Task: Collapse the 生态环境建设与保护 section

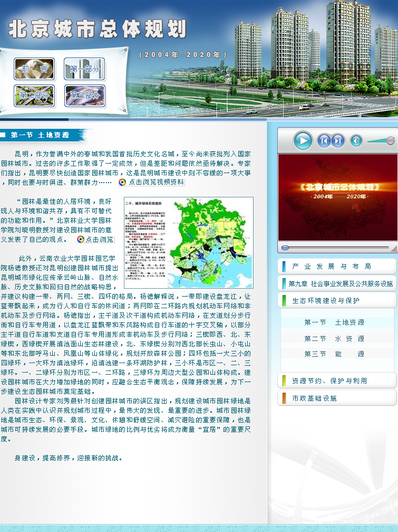Action: click(337, 300)
